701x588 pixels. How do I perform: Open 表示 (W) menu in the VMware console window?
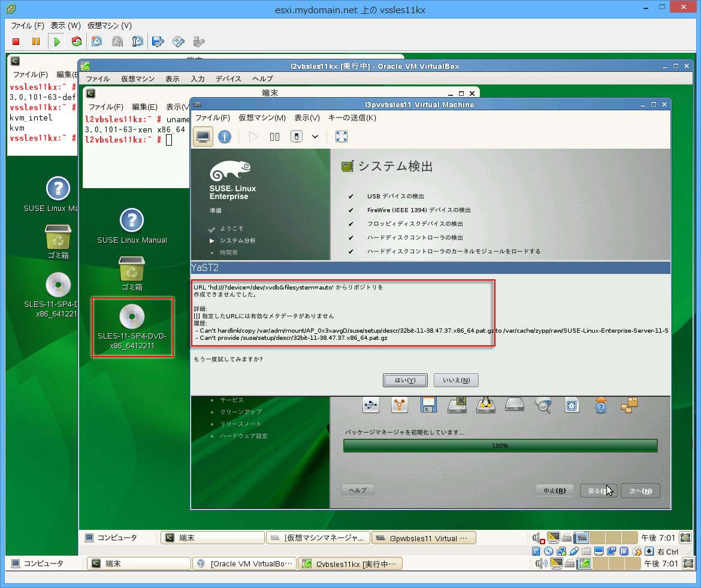[66, 26]
